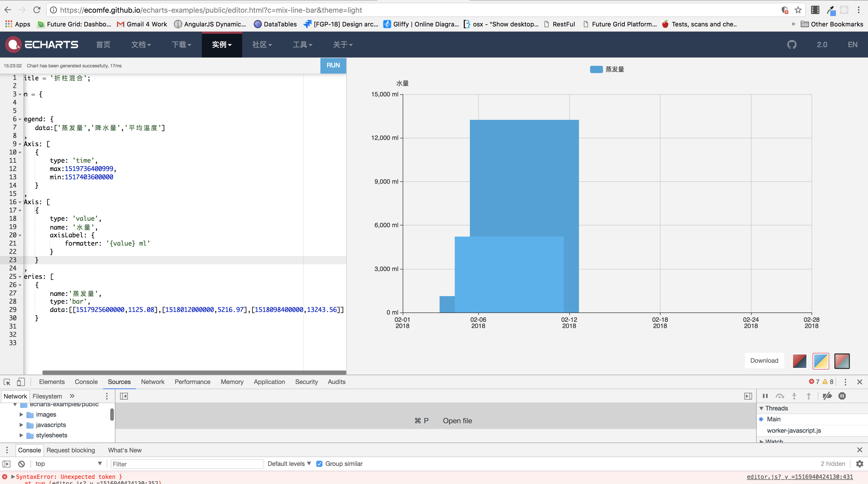This screenshot has width=868, height=484.
Task: Click the deactivate breakpoints icon
Action: tap(827, 396)
